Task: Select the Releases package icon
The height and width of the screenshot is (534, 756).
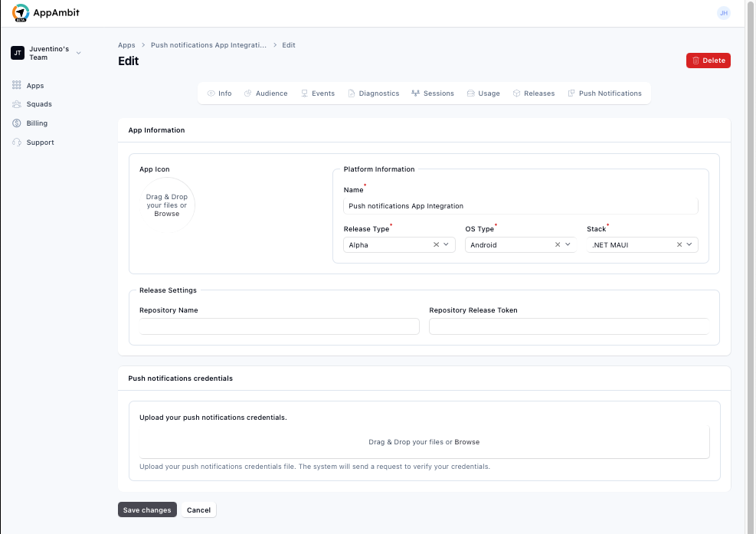Action: (517, 93)
